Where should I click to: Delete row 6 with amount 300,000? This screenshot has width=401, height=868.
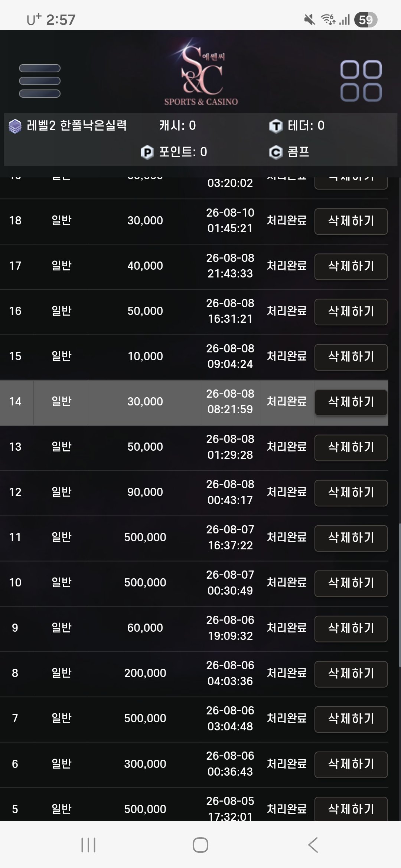(351, 764)
